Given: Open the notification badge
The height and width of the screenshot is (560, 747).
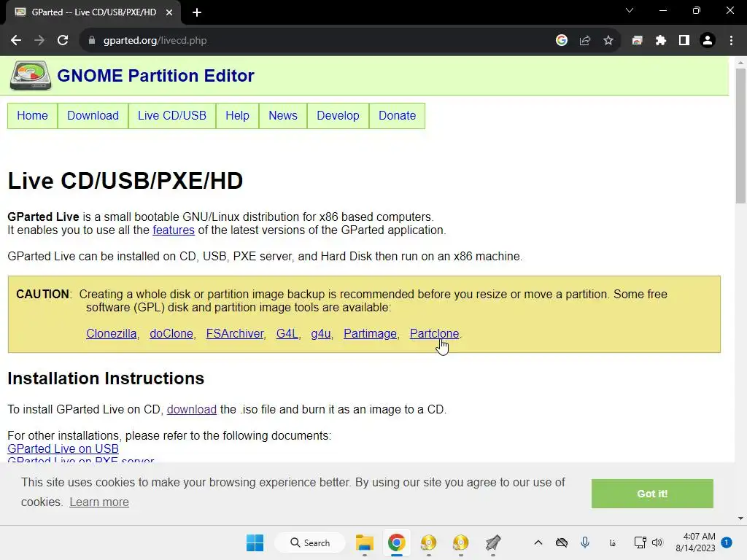Looking at the screenshot, I should tap(727, 542).
